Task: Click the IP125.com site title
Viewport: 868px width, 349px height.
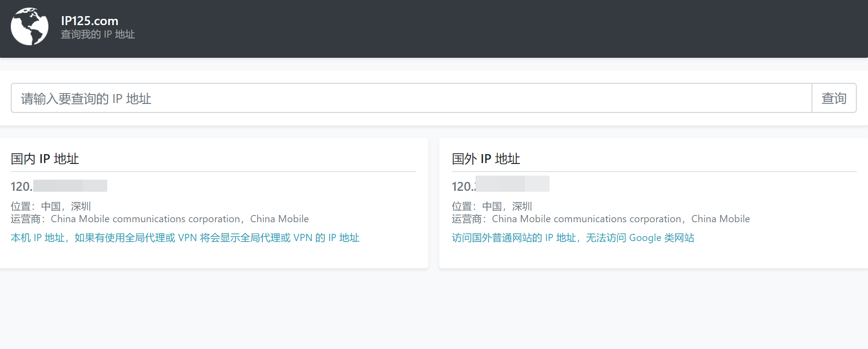Action: coord(89,21)
